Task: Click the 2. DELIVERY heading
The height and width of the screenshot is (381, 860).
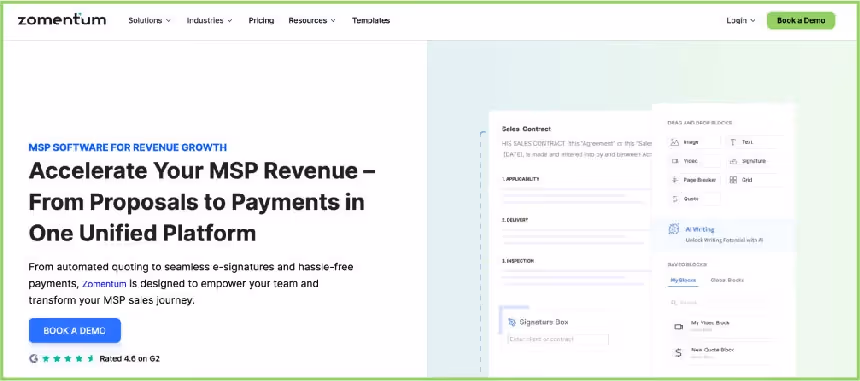Action: (x=515, y=220)
